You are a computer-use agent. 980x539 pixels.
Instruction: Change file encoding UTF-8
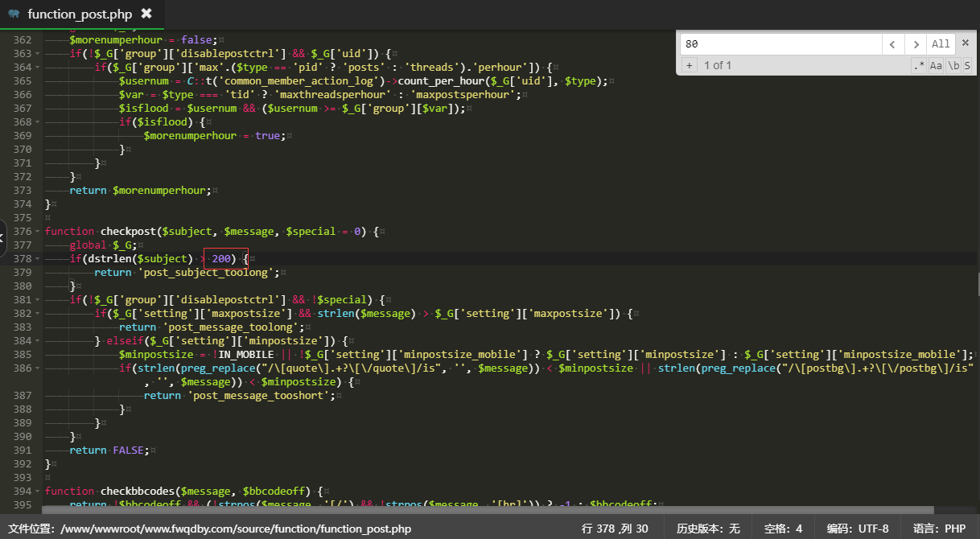pos(858,529)
